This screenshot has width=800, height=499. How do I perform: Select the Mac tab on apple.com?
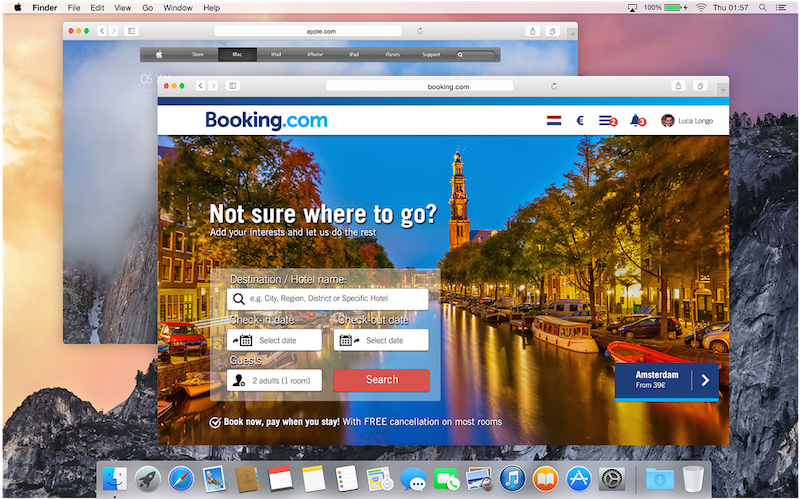pyautogui.click(x=237, y=54)
